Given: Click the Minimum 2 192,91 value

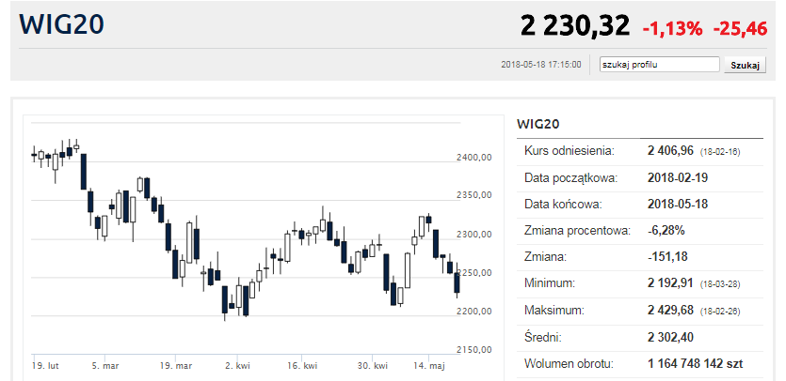Looking at the screenshot, I should (671, 284).
